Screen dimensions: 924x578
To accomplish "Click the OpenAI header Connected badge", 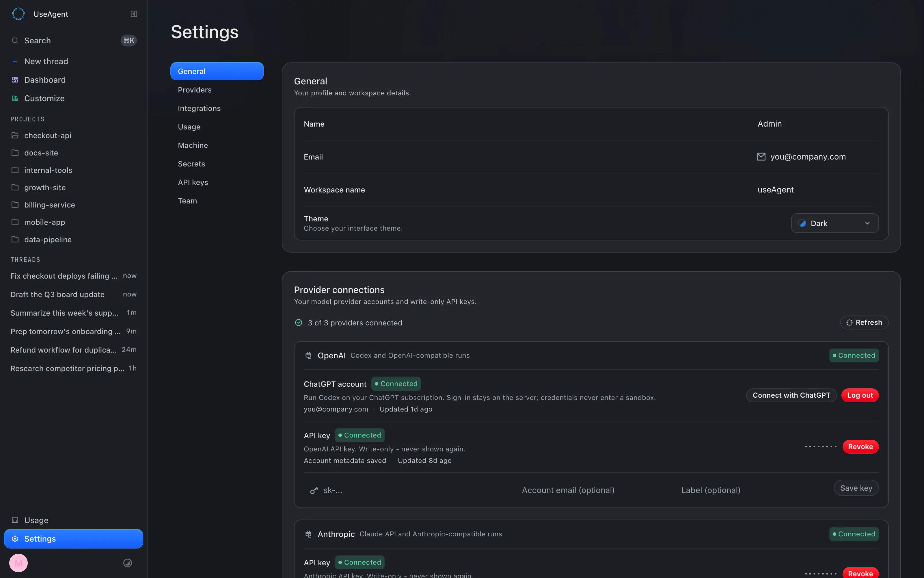I will (854, 355).
